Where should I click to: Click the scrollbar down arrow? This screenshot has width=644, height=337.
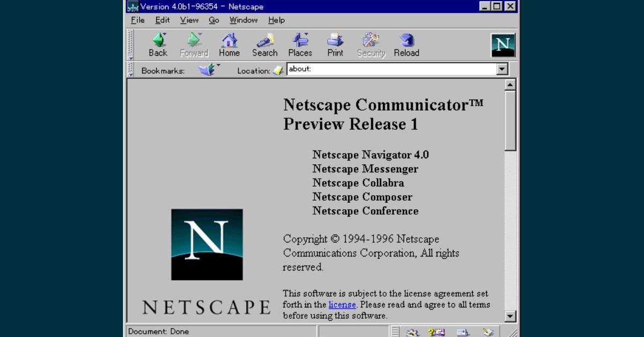[510, 317]
